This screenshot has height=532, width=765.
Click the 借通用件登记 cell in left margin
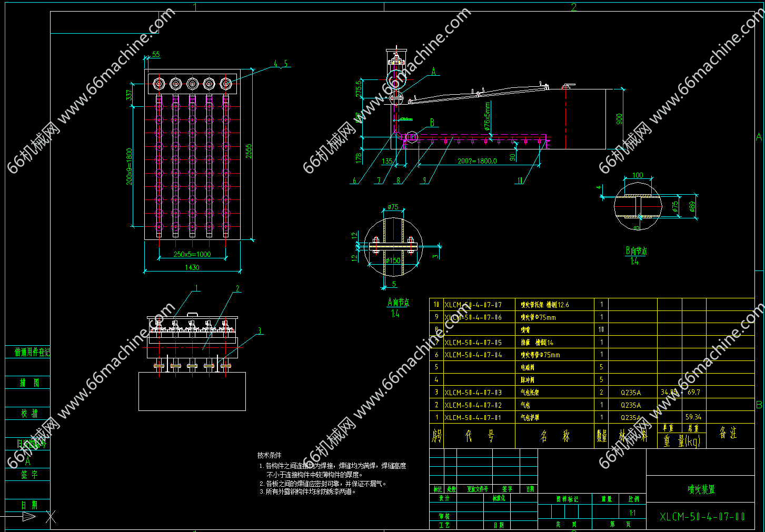[x=32, y=352]
